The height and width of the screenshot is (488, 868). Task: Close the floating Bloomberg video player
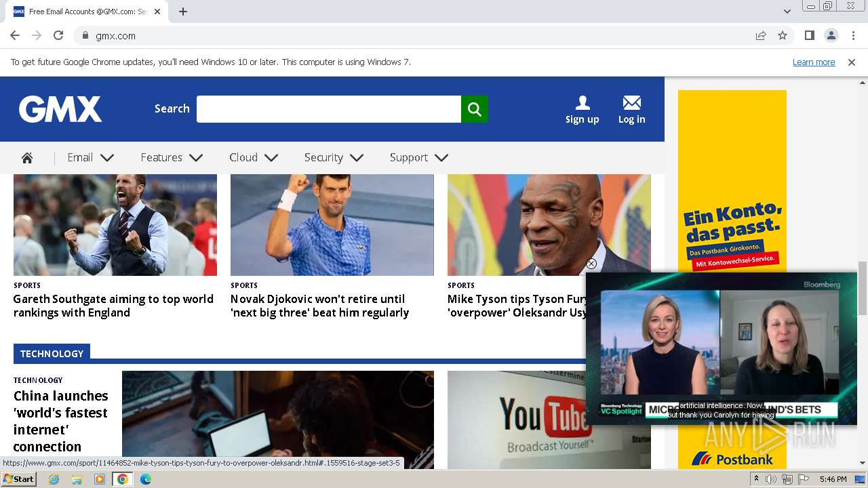(591, 264)
